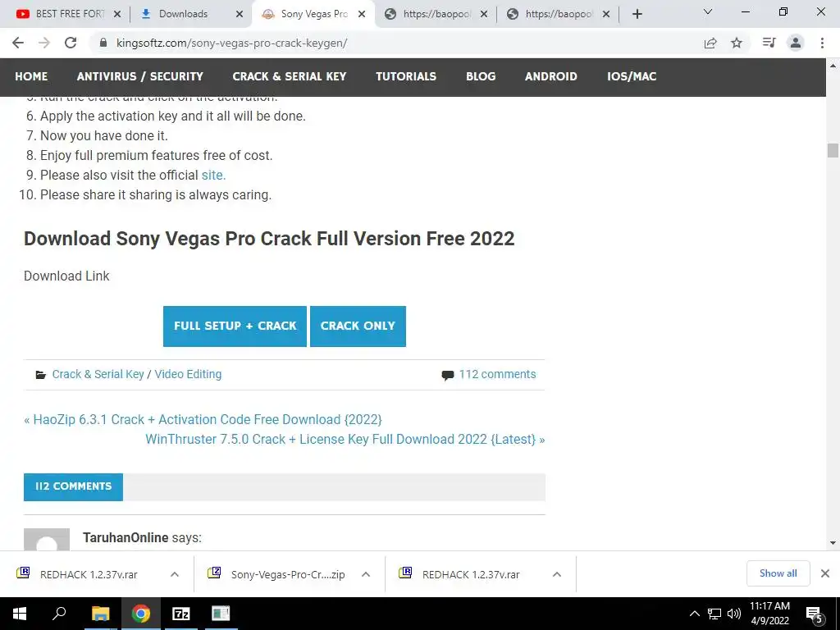
Task: Click the browser Forward arrow
Action: [44, 43]
